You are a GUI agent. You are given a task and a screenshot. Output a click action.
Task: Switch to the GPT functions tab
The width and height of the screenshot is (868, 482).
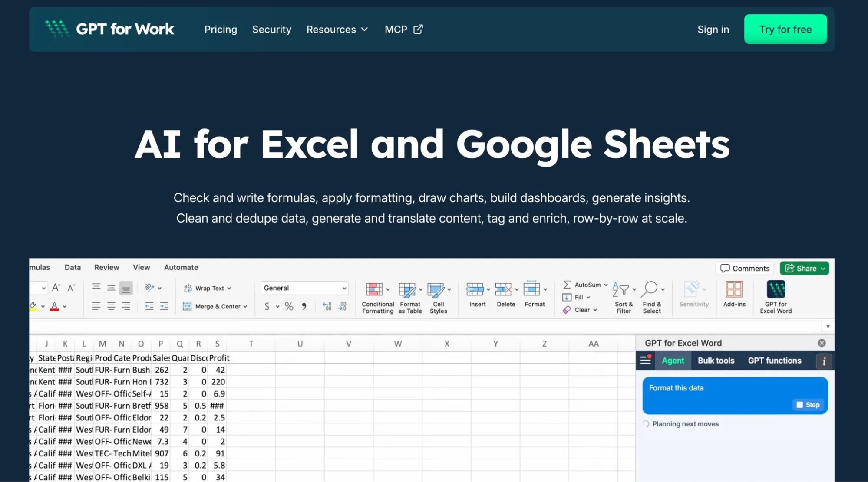(x=775, y=361)
